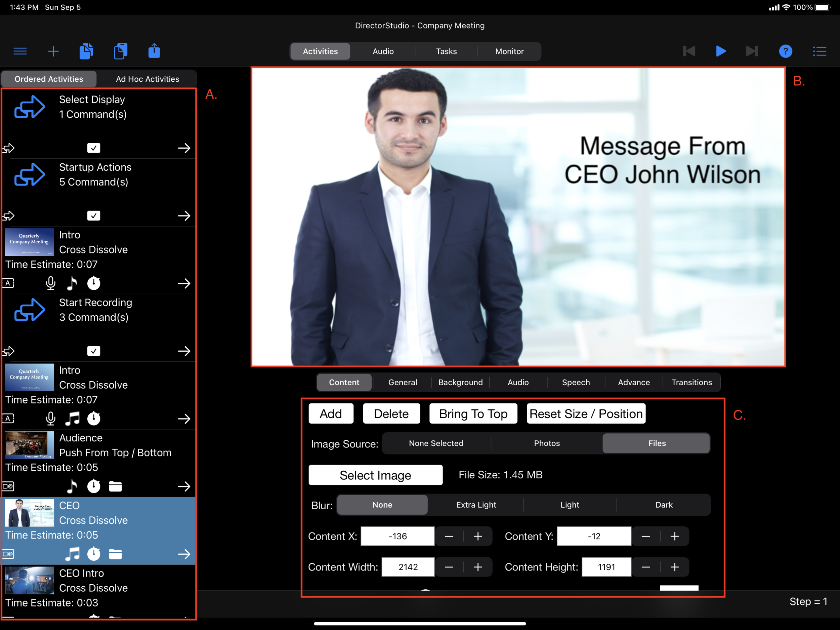Open details arrow for Audience activity
840x630 pixels.
coord(184,486)
